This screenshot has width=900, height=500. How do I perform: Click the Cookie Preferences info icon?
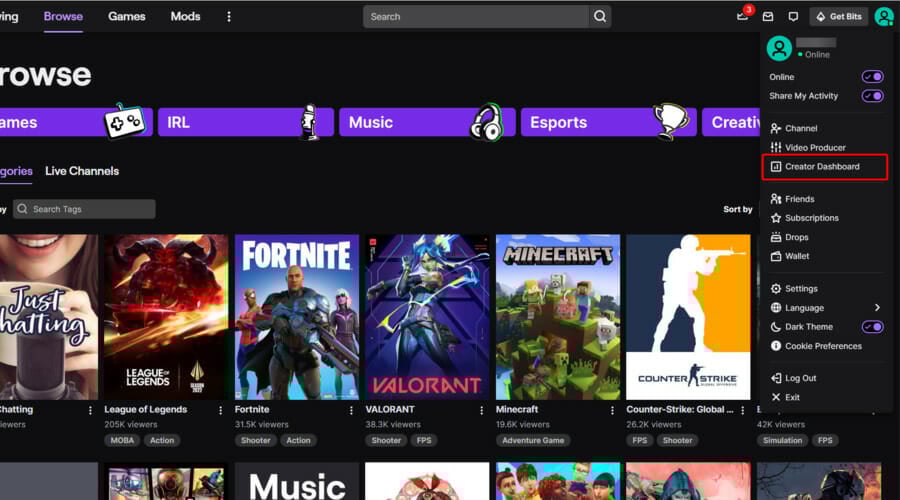[x=776, y=346]
